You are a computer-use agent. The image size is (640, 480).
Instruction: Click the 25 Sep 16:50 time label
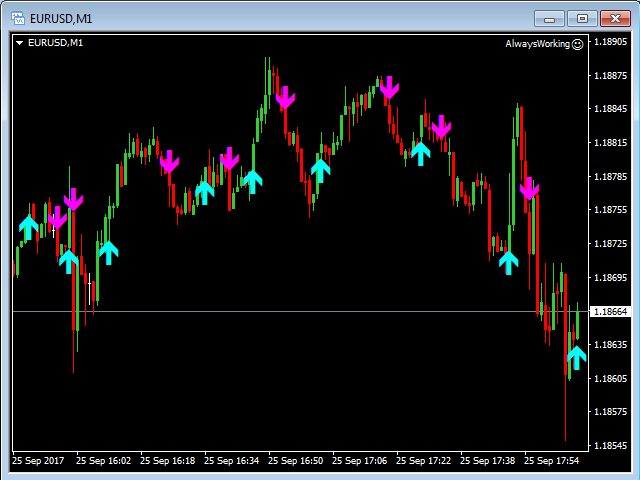pyautogui.click(x=296, y=461)
